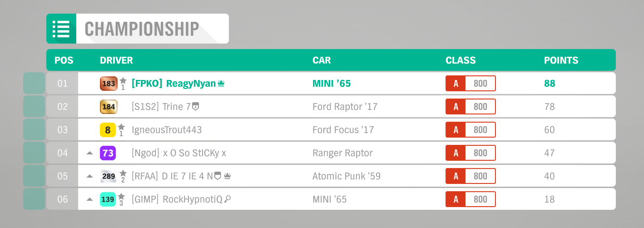Screen dimensions: 644x228
Task: Click the star icon beside badge 289
Action: pos(123,173)
